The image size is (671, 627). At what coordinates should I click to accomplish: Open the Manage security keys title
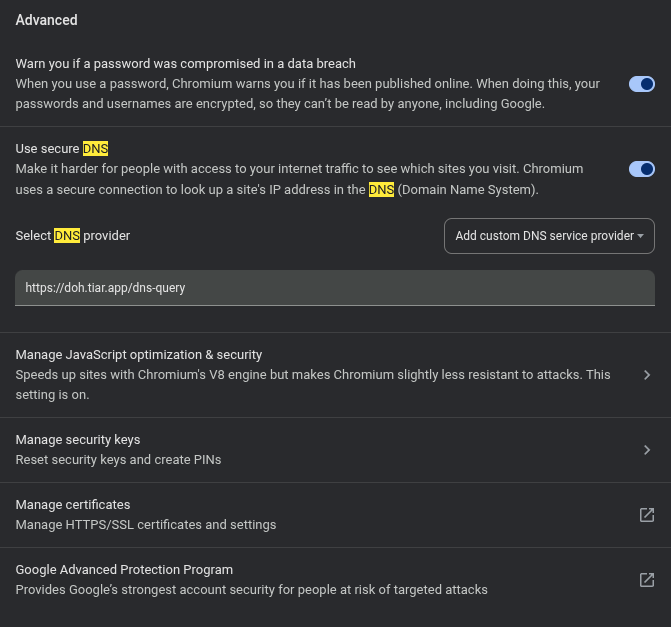click(x=78, y=440)
